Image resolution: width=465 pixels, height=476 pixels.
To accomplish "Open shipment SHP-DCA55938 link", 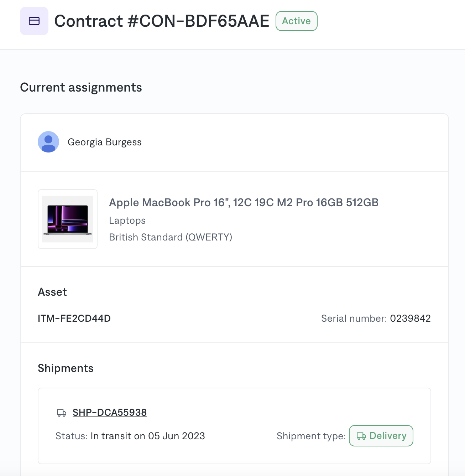I will pos(110,412).
